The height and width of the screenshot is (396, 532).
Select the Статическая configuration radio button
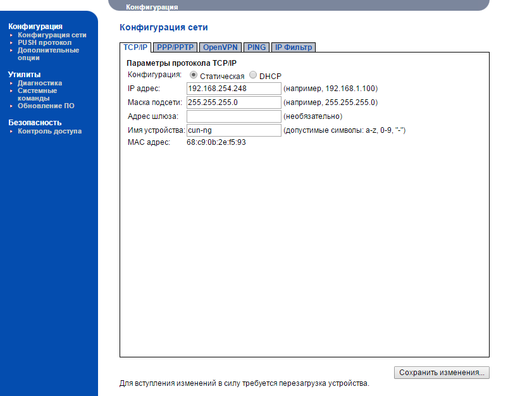(194, 75)
